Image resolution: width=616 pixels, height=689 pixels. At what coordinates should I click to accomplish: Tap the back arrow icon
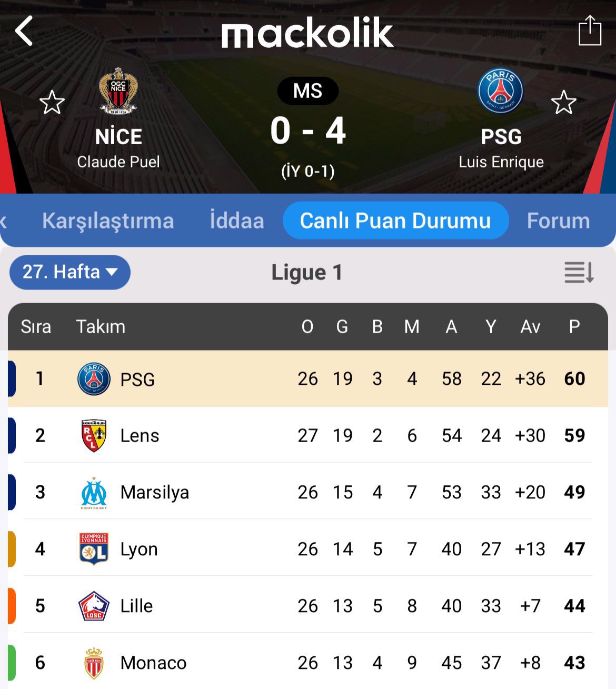click(24, 31)
